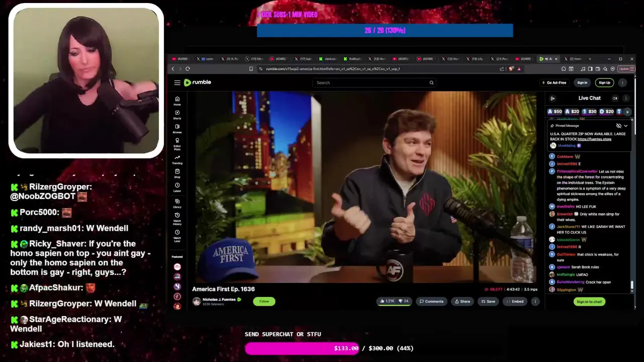Click the Sign In button
The image size is (644, 362).
point(582,82)
